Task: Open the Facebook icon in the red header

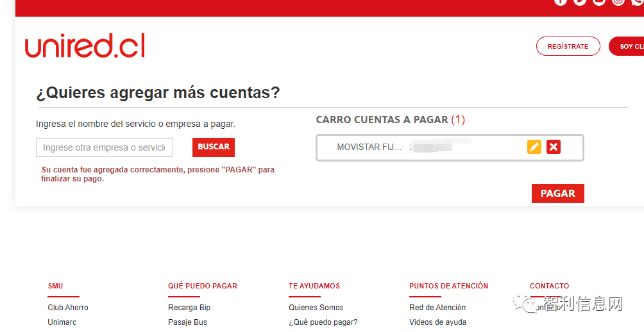Action: pos(560,2)
